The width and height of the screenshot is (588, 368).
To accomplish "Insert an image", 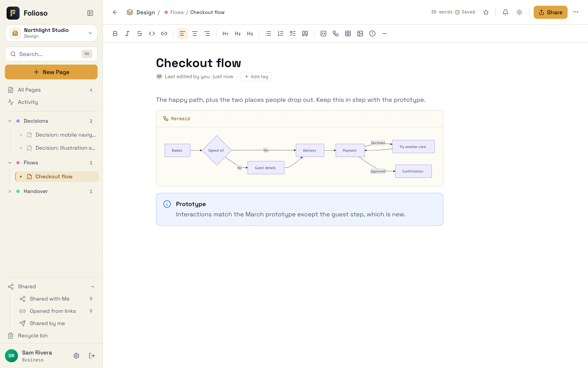I will [x=360, y=34].
